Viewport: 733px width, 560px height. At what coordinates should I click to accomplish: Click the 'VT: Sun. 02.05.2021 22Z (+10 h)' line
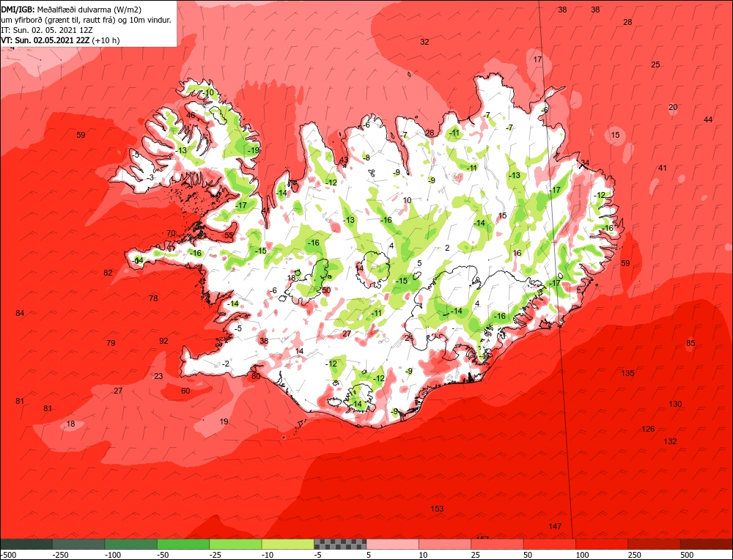(60, 40)
